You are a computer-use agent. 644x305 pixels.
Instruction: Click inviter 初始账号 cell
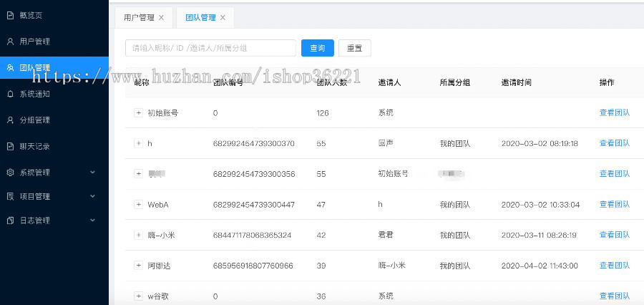coord(393,173)
